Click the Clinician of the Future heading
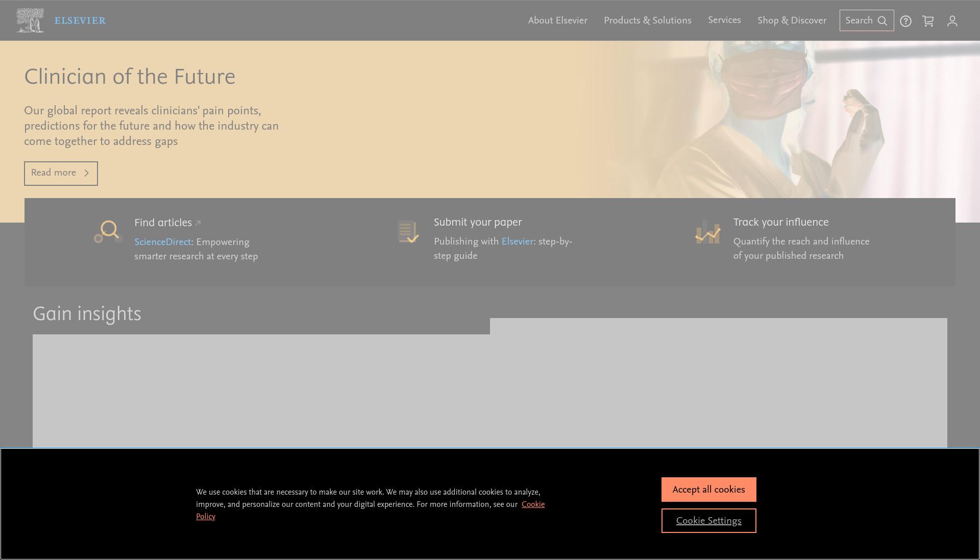Viewport: 980px width, 560px height. pyautogui.click(x=130, y=77)
